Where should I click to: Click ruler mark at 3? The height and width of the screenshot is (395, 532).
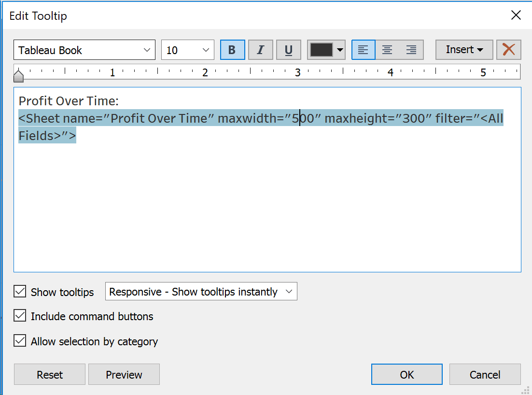tap(297, 72)
